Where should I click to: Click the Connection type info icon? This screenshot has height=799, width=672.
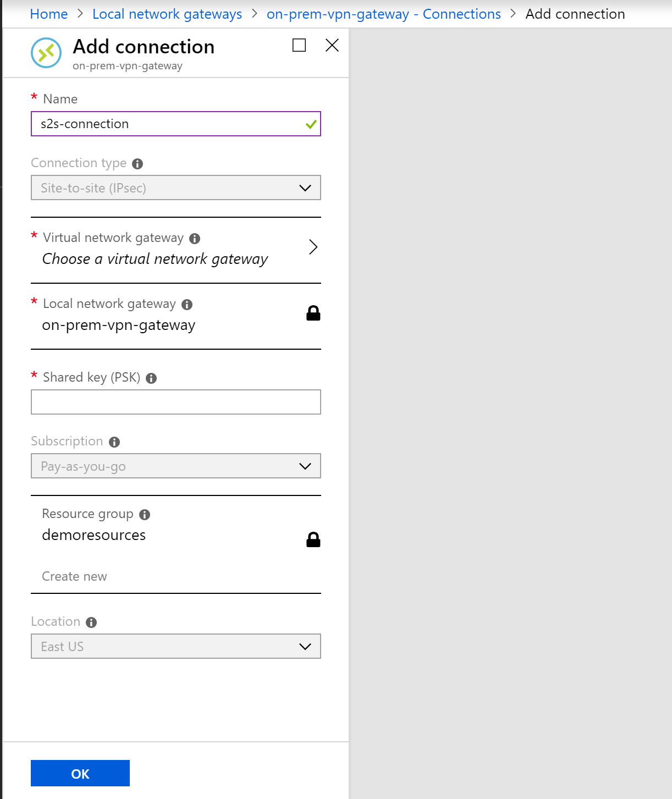coord(137,163)
